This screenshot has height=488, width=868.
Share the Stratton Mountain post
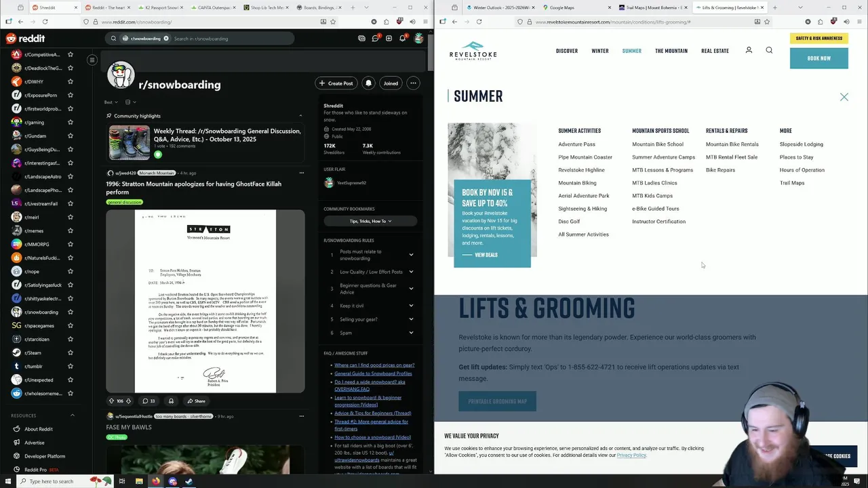click(x=196, y=401)
